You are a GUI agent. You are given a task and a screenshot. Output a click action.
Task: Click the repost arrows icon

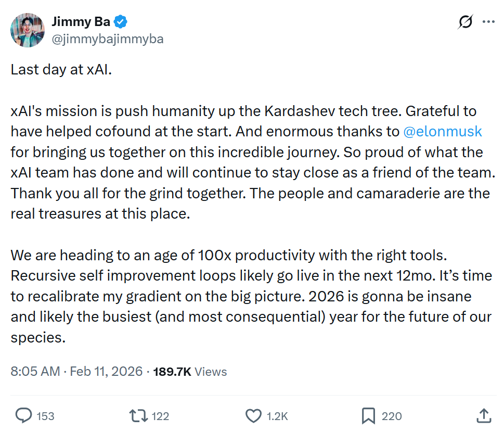point(138,416)
